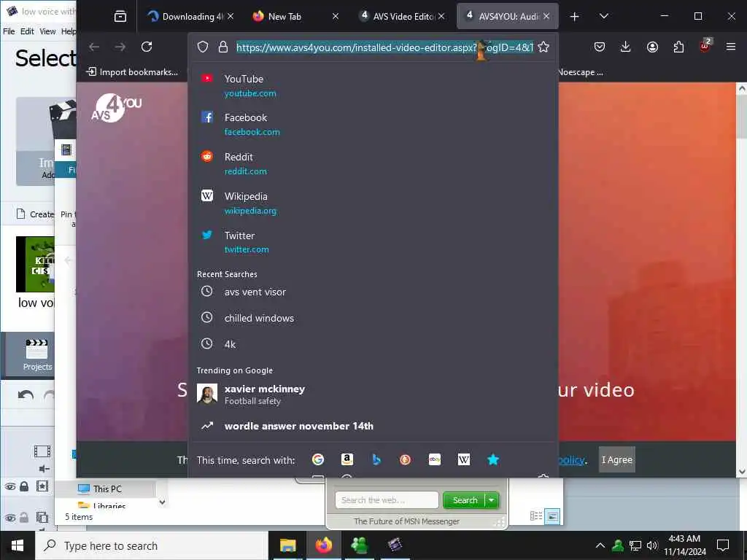Open the Firefox account icon

pyautogui.click(x=652, y=47)
